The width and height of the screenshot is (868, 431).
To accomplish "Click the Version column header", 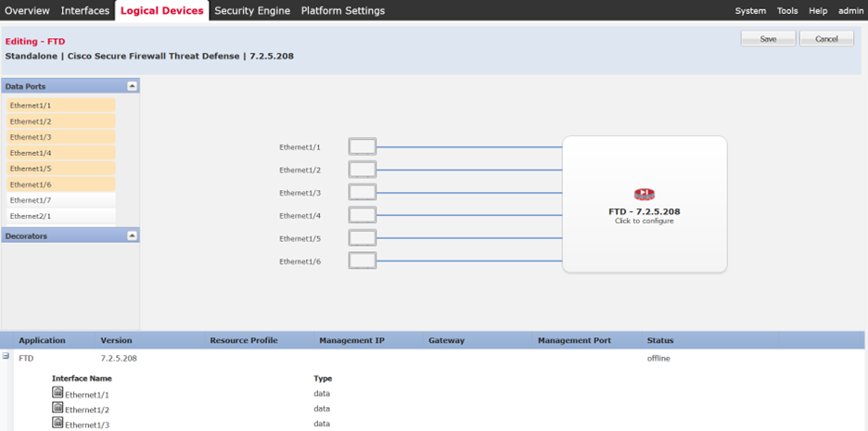I will point(116,340).
